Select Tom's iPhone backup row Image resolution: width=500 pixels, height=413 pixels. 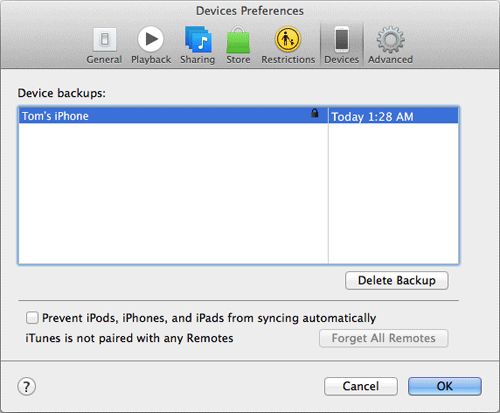[x=239, y=116]
